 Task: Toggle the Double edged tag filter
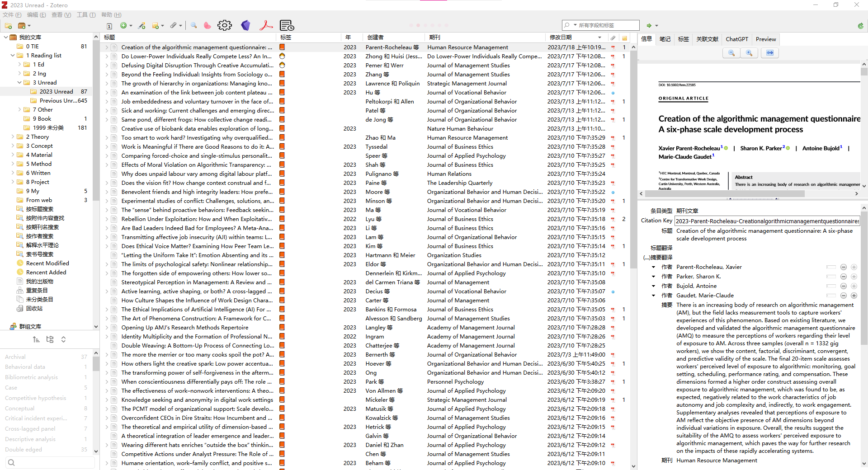click(24, 449)
